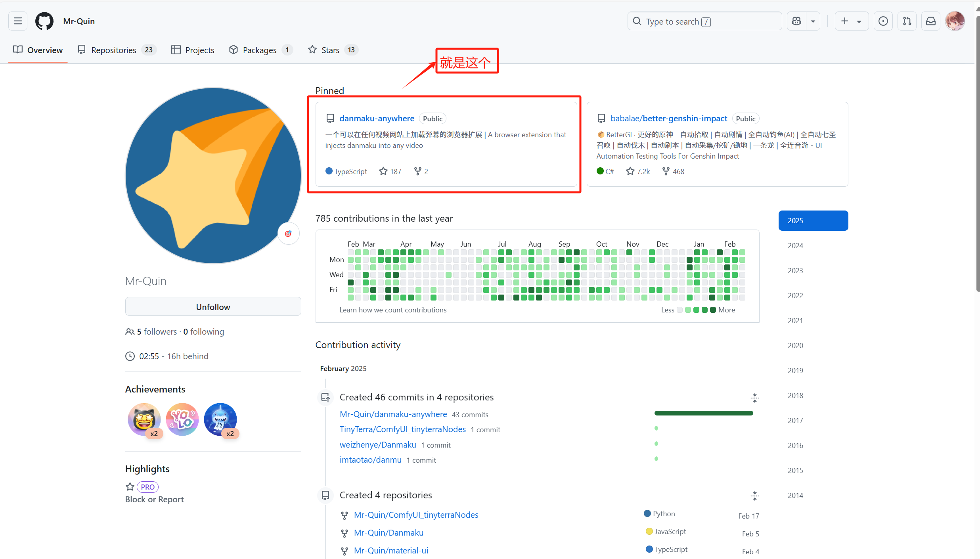Collapse the 'Created 4 repositories' section
Image resolution: width=980 pixels, height=559 pixels.
click(x=754, y=496)
